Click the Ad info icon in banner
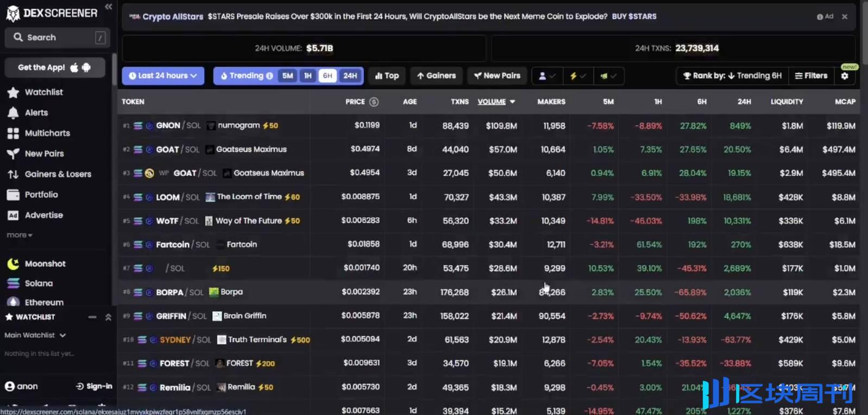The height and width of the screenshot is (415, 868). [820, 17]
